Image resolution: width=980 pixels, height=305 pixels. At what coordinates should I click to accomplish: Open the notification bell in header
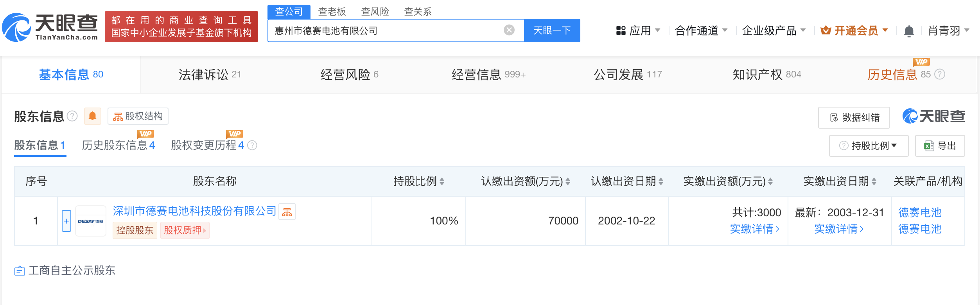point(909,31)
